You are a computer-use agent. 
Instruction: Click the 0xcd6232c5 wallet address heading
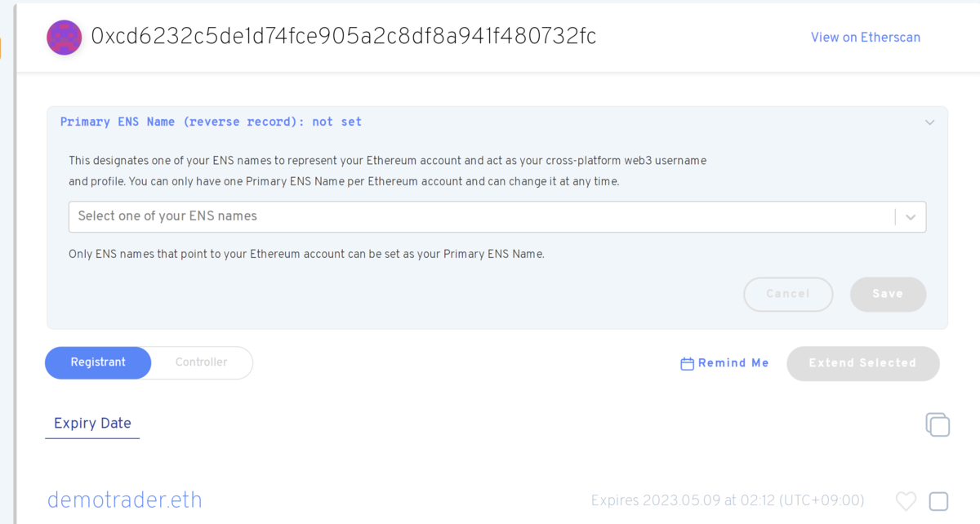[x=343, y=37]
